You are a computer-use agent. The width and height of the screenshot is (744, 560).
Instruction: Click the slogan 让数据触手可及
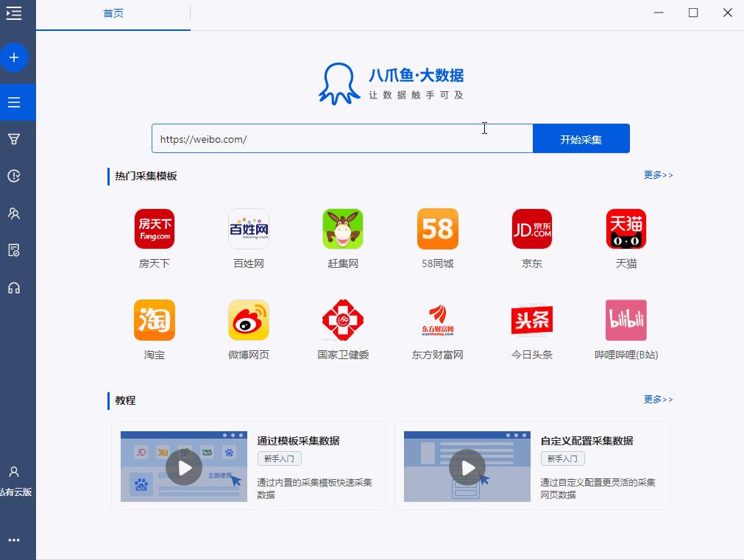click(416, 95)
